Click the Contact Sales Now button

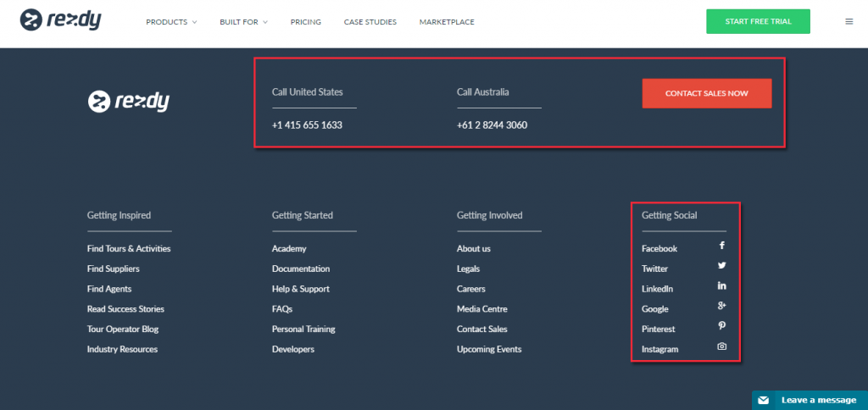click(706, 93)
